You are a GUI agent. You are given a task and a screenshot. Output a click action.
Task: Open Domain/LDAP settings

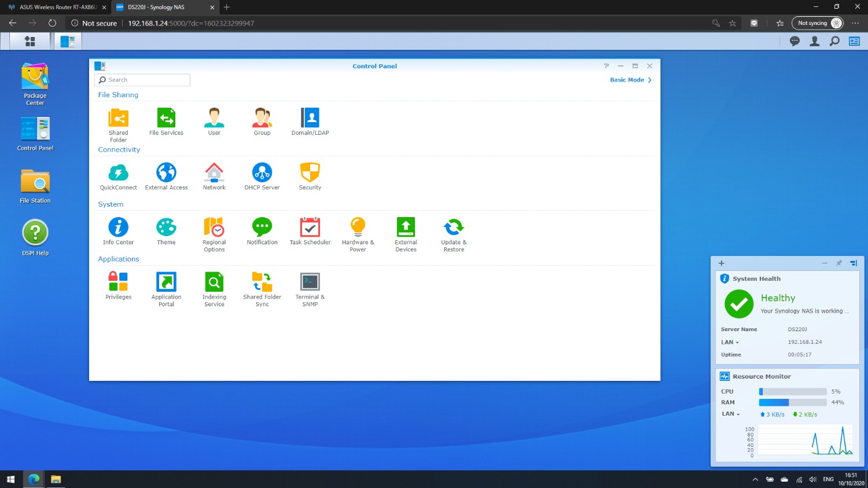pos(310,122)
